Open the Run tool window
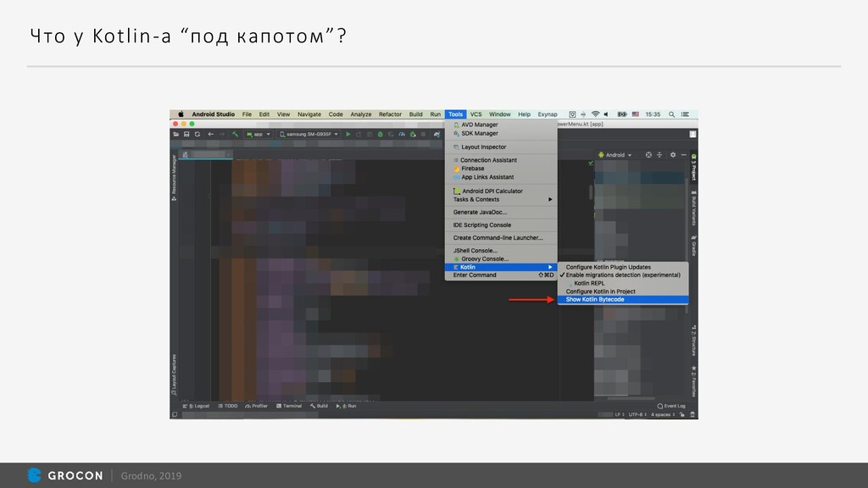 (347, 406)
